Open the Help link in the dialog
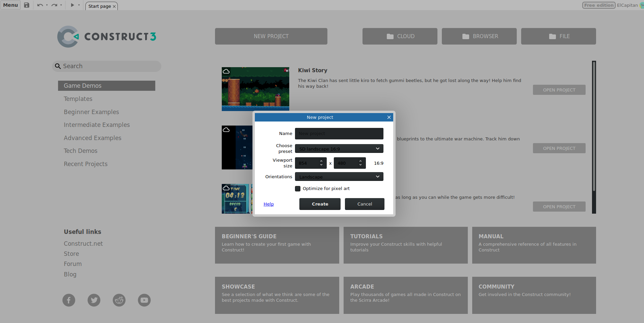This screenshot has width=644, height=323. tap(268, 204)
